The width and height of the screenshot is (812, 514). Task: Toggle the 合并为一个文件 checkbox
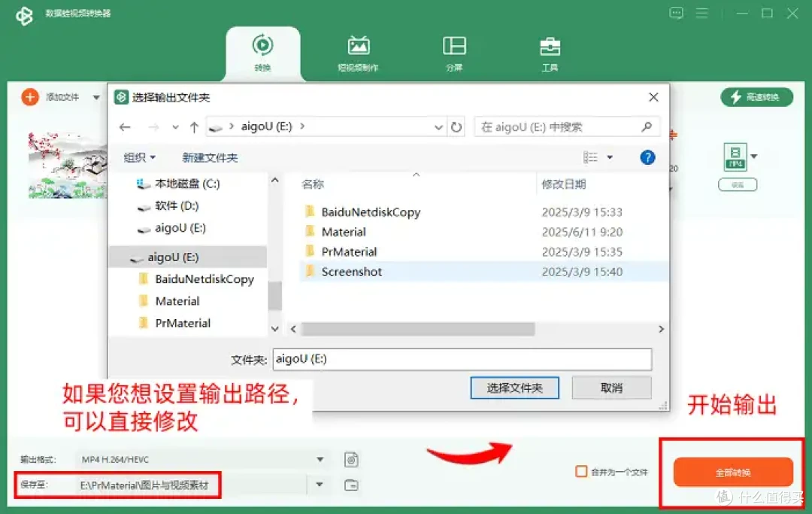pyautogui.click(x=581, y=472)
